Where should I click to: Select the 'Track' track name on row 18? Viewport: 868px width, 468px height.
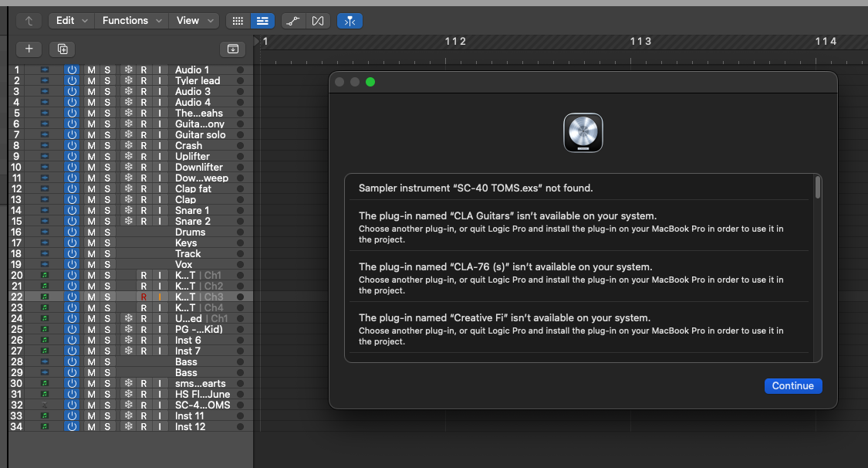tap(187, 253)
